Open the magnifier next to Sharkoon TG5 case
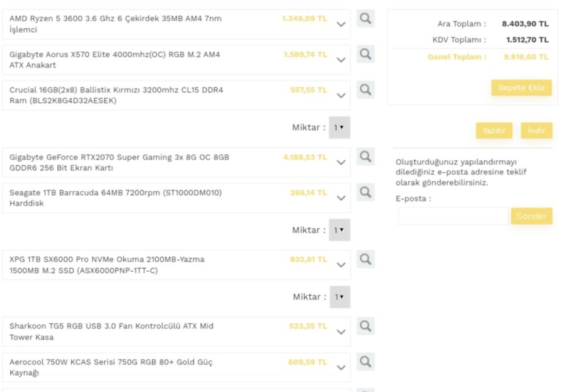Image resolution: width=567 pixels, height=392 pixels. pos(365,326)
